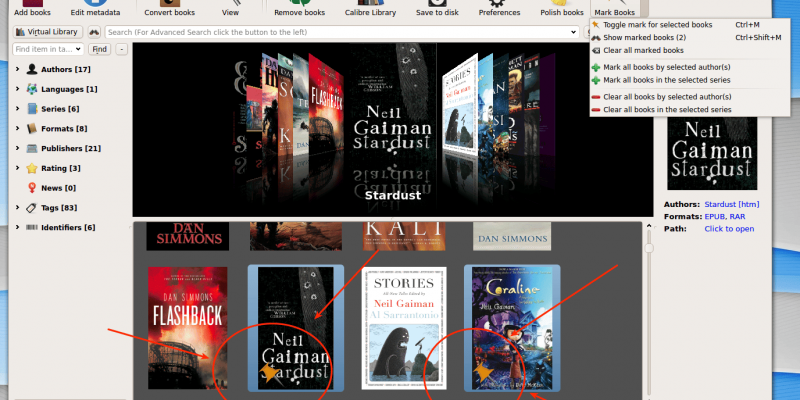This screenshot has height=400, width=800.
Task: Expand the Identifiers category
Action: pyautogui.click(x=17, y=228)
